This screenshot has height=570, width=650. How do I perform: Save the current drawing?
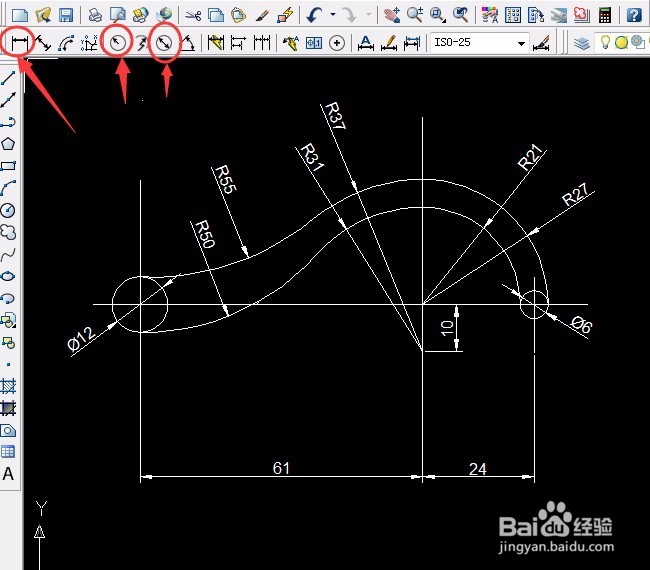click(x=66, y=15)
